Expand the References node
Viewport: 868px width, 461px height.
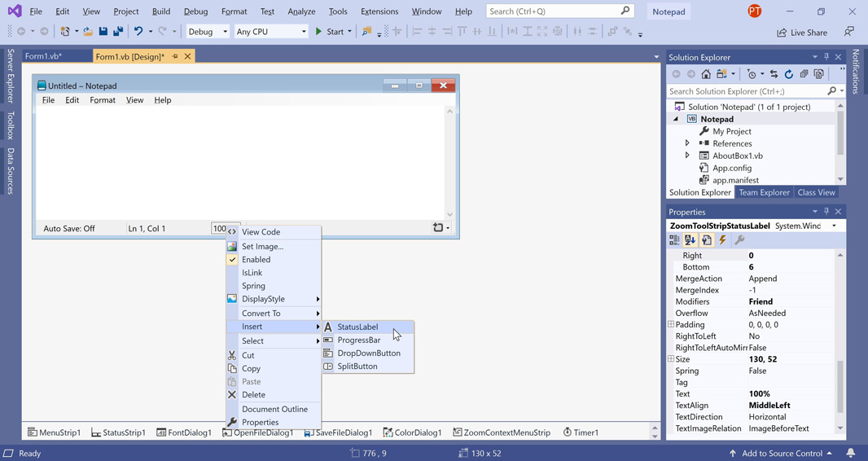(x=687, y=143)
